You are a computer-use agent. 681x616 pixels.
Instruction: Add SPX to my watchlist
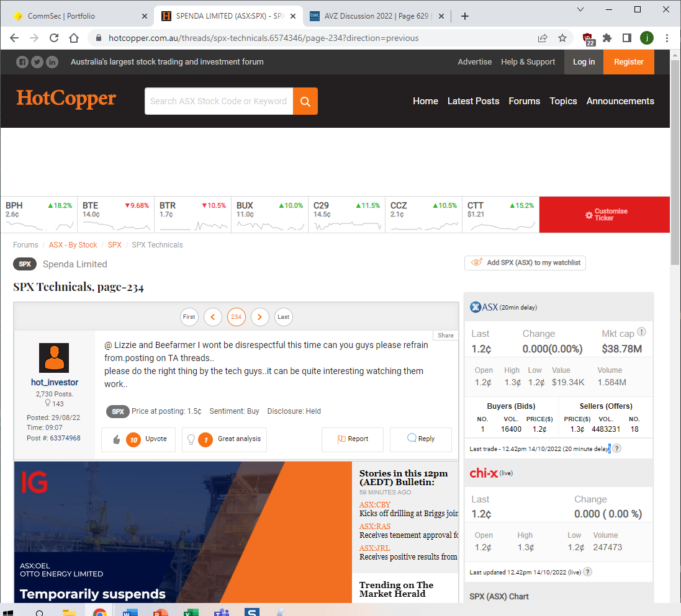pyautogui.click(x=525, y=263)
